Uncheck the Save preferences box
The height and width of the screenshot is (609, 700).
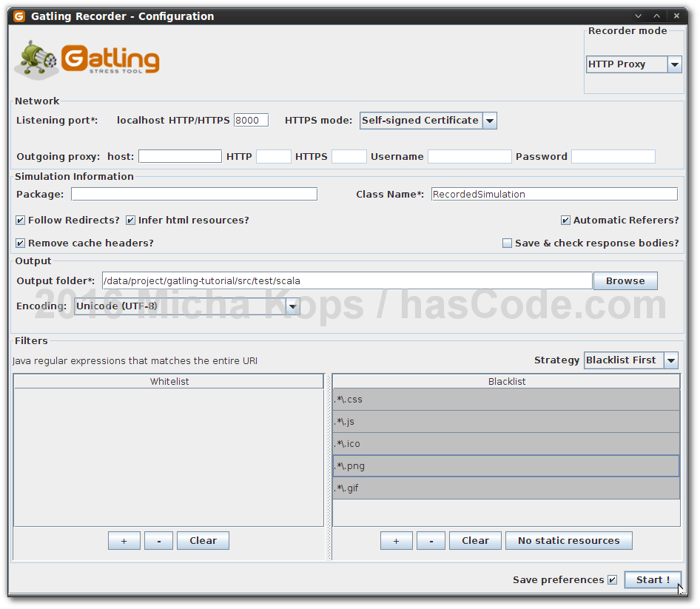[613, 579]
